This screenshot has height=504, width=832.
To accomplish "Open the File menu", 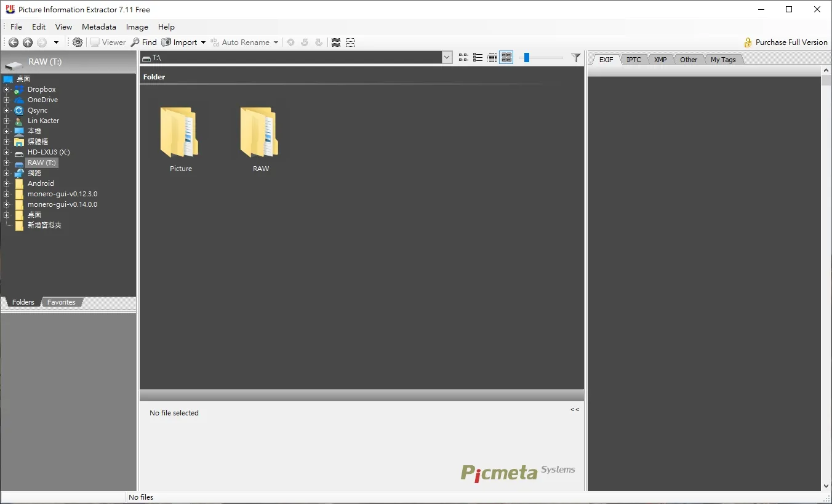I will (16, 27).
